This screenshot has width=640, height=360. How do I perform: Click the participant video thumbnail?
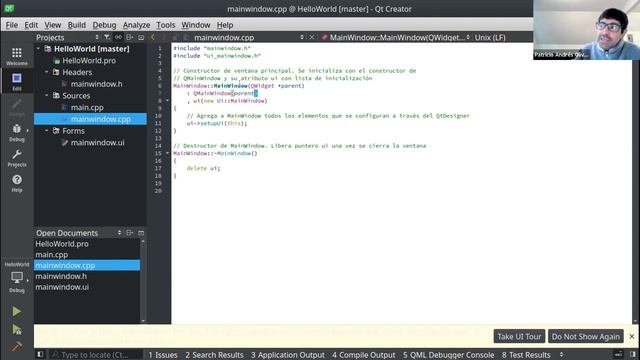coord(586,30)
